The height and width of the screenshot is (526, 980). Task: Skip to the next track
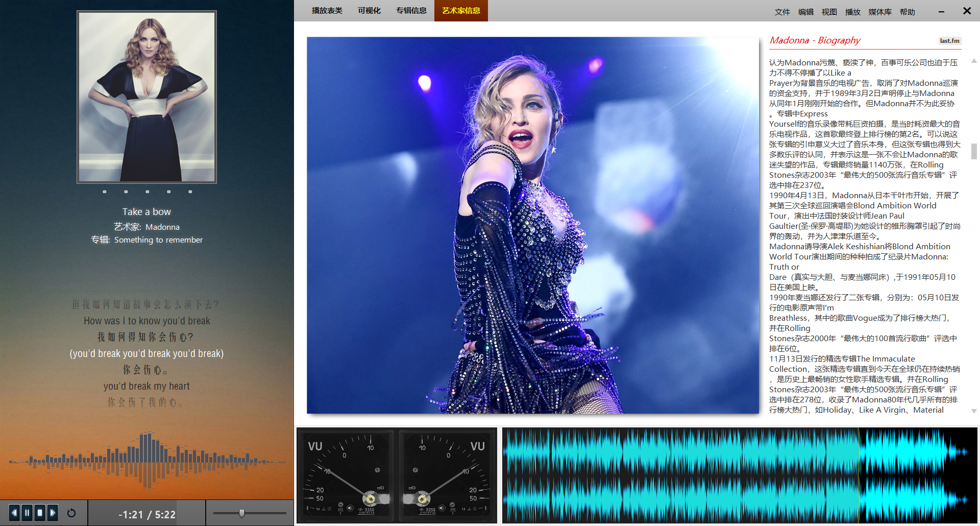[x=53, y=512]
